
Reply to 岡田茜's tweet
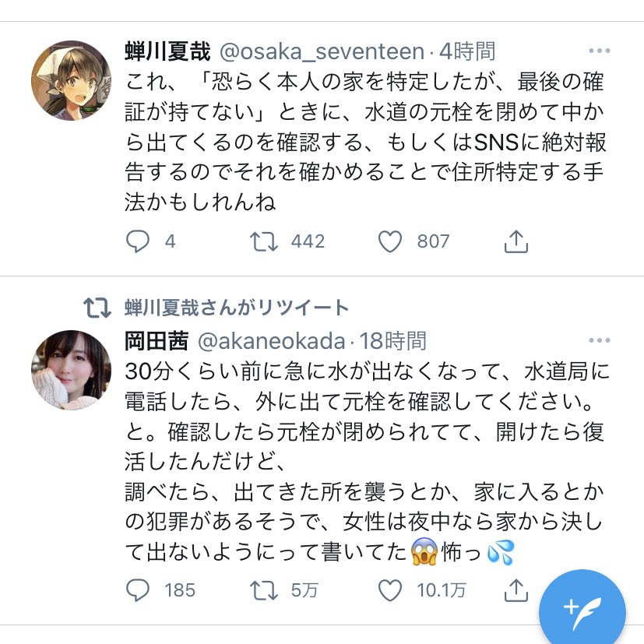pos(138,590)
